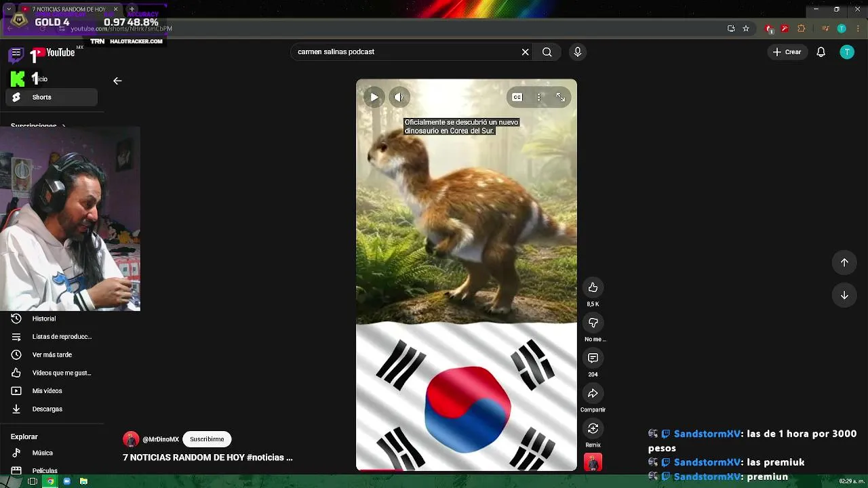Enter fullscreen on the Shorts player

[x=561, y=97]
